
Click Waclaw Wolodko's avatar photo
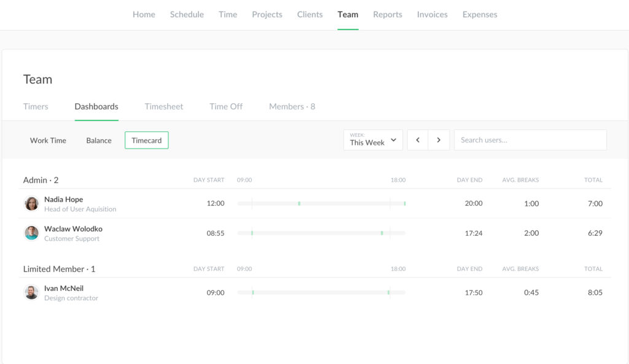click(31, 233)
